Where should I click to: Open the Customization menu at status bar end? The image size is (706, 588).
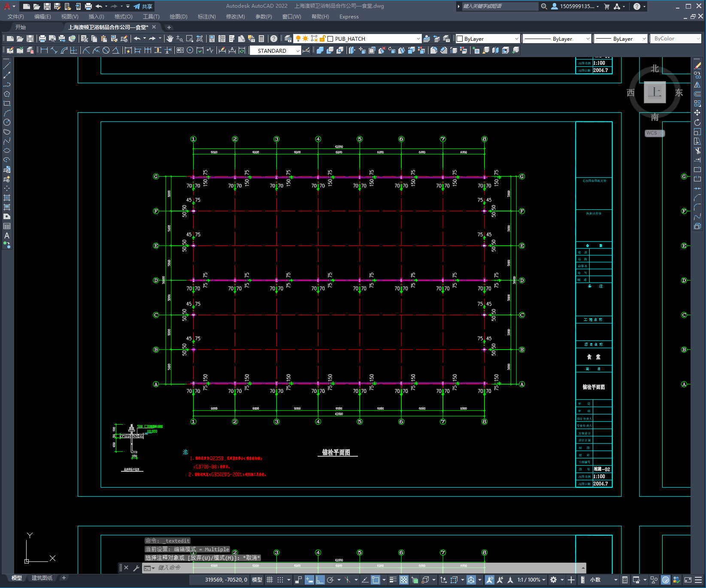tap(698, 580)
